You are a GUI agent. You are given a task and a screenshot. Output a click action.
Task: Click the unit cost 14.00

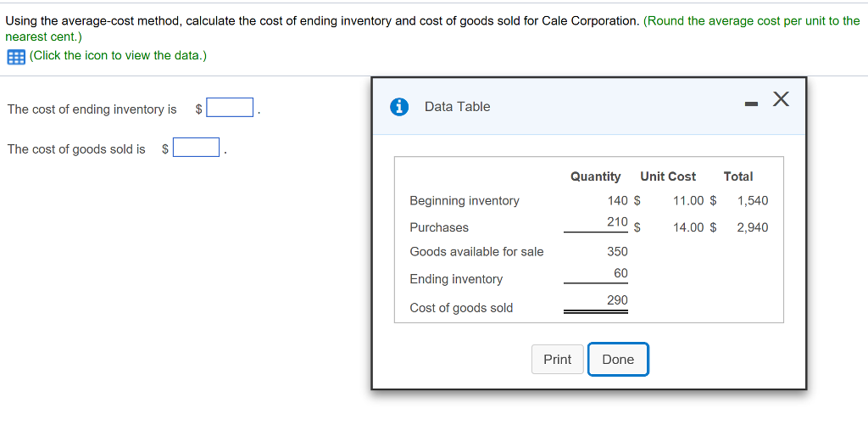(x=688, y=227)
